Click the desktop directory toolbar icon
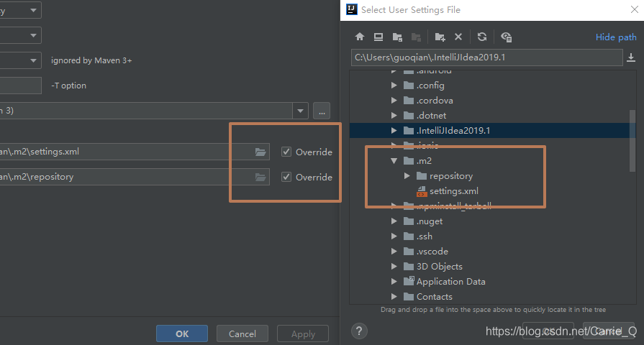 pos(378,37)
